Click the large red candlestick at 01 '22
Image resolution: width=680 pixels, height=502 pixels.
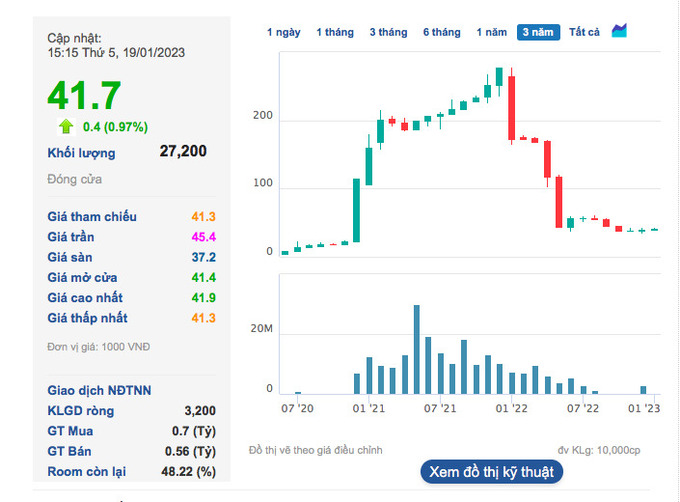(x=512, y=108)
